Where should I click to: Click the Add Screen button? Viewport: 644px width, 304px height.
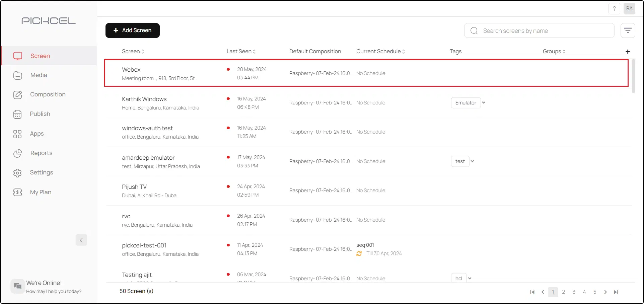tap(132, 30)
